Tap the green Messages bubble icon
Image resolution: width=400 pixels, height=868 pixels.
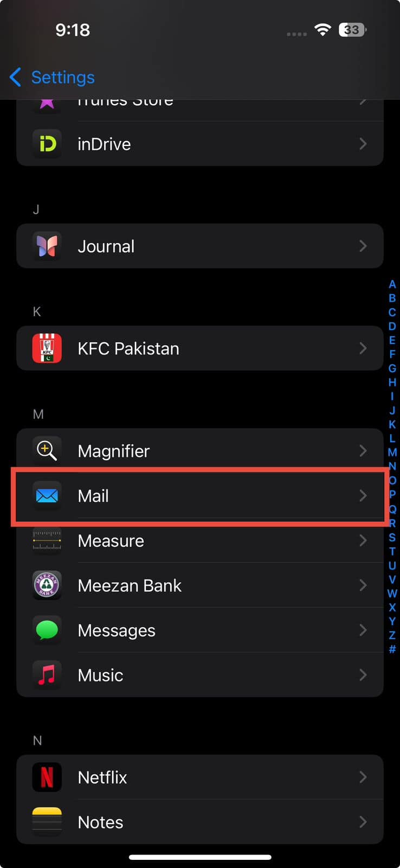pyautogui.click(x=47, y=630)
